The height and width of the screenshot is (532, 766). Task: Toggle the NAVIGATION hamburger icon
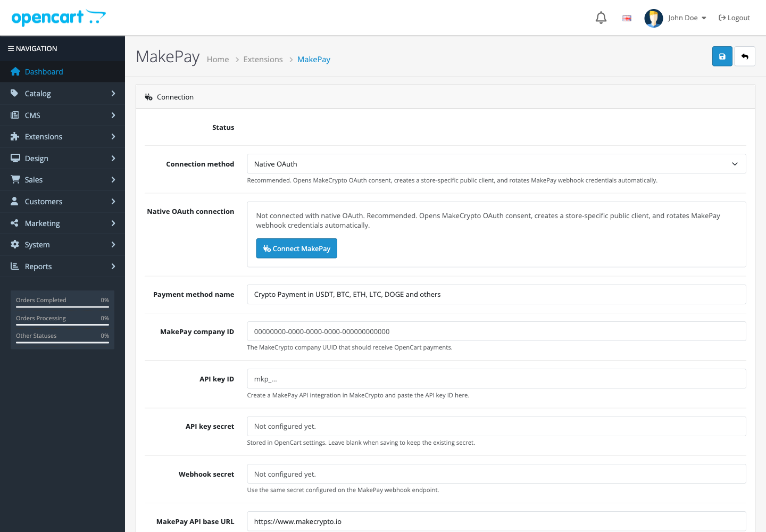click(x=11, y=48)
